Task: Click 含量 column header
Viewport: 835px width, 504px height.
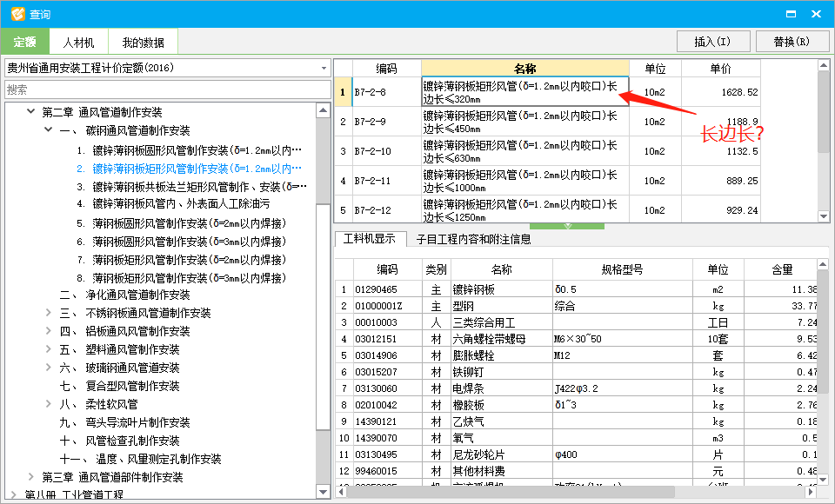Action: tap(781, 269)
